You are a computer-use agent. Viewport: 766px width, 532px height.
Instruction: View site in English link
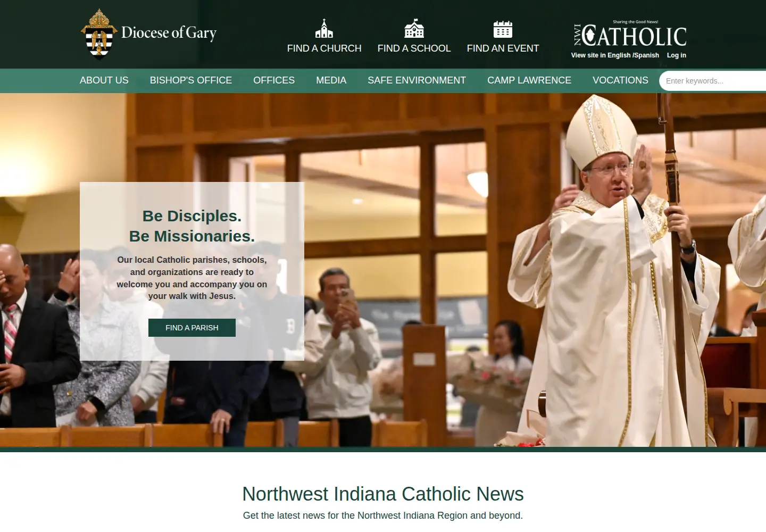[601, 55]
